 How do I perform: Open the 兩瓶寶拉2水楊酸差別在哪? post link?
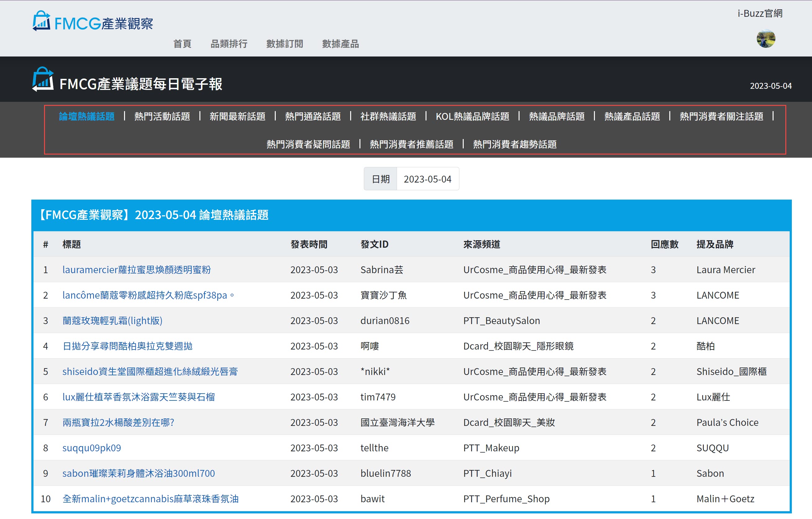point(118,422)
